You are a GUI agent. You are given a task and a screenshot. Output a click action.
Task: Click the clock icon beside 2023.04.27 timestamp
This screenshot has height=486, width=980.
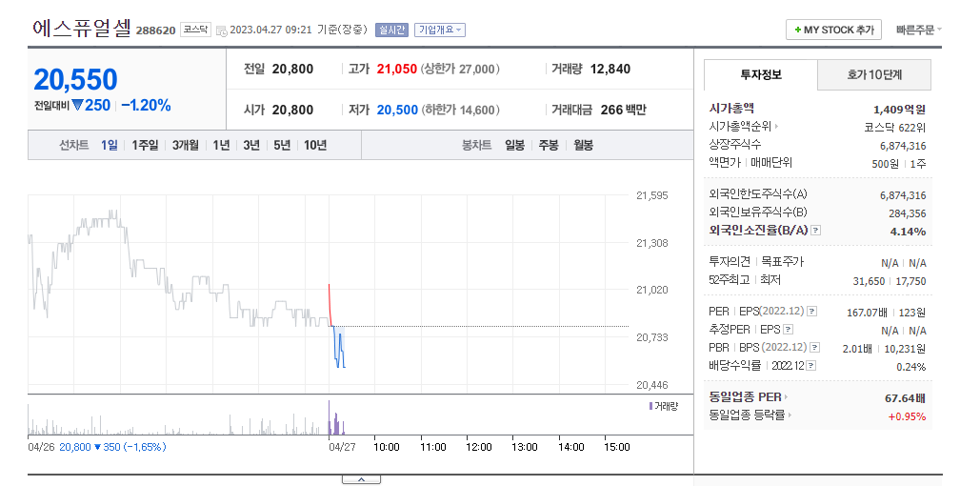[x=221, y=30]
